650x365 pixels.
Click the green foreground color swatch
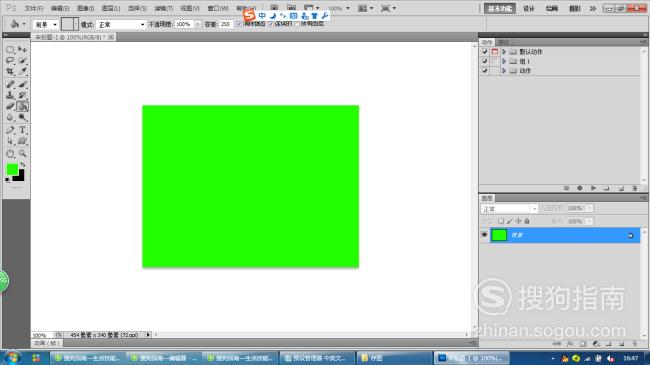click(12, 169)
